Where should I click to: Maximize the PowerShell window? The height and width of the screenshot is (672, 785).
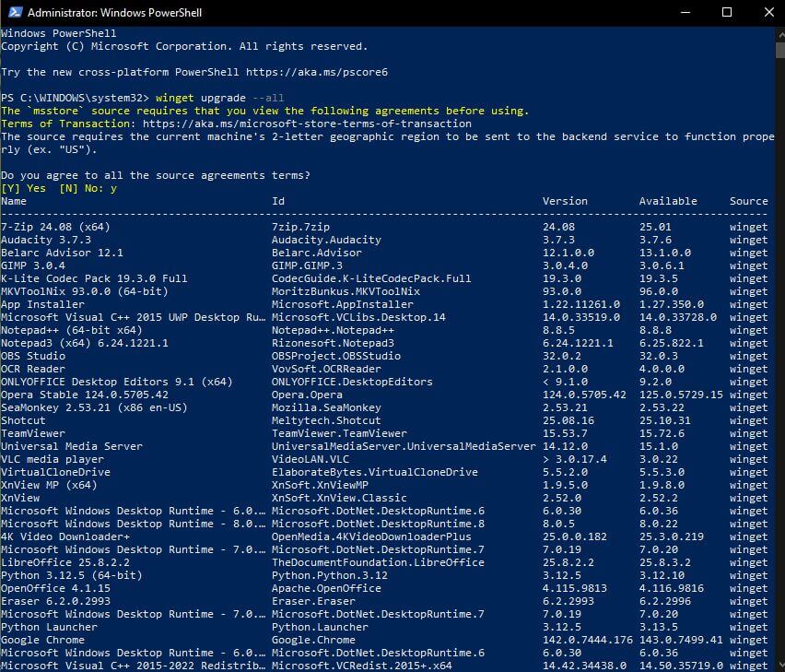pos(726,13)
